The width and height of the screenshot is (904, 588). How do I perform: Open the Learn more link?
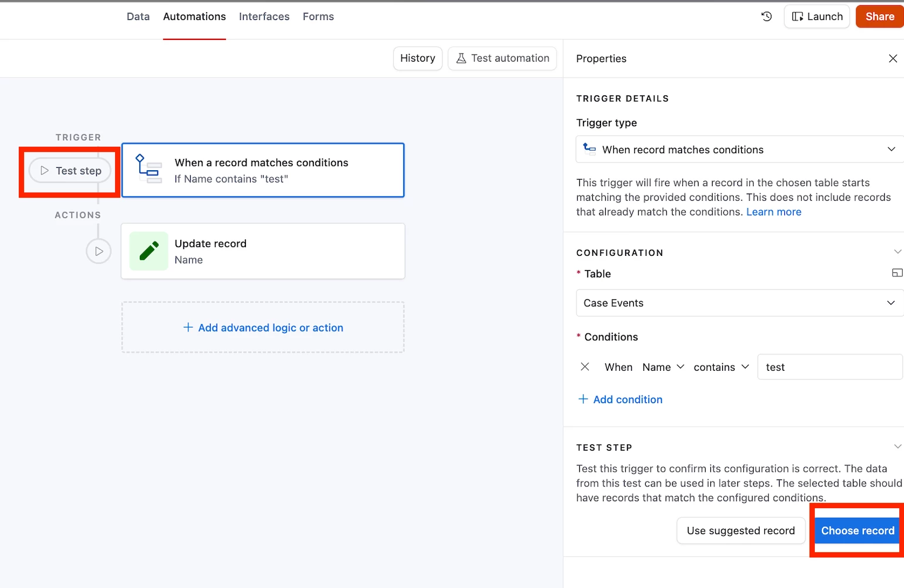773,212
